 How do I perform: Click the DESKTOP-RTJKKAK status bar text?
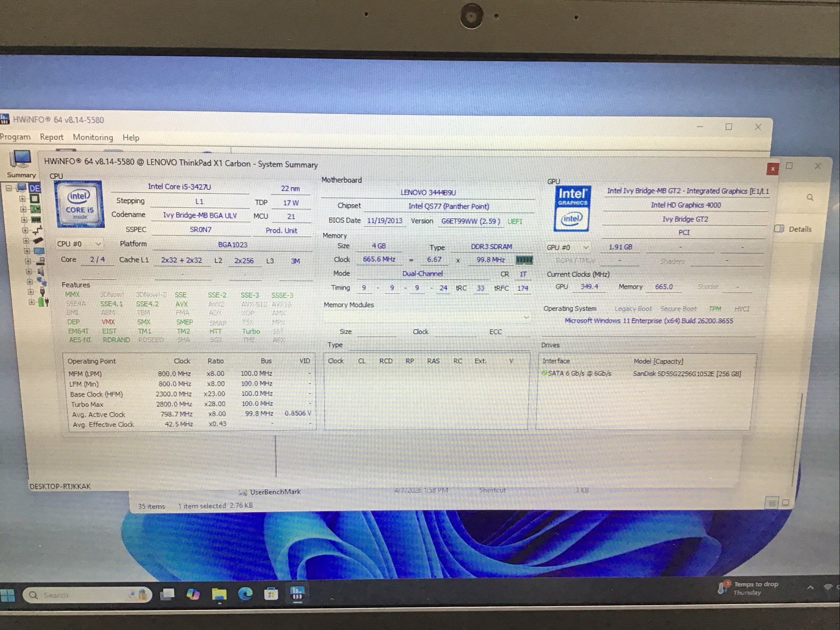pos(60,486)
